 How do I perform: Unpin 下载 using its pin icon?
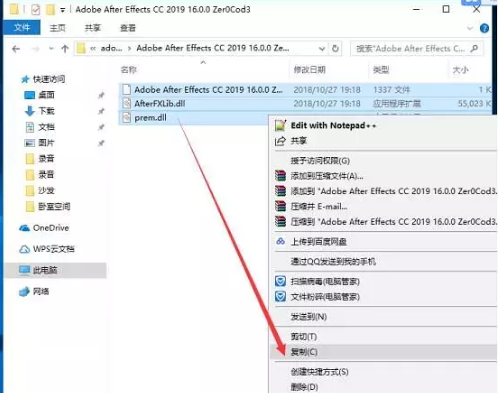coord(101,111)
